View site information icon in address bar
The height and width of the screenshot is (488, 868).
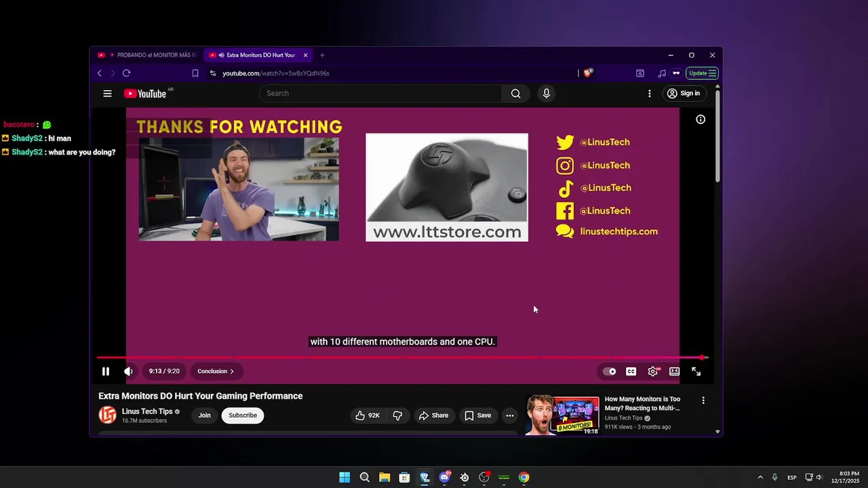coord(212,73)
